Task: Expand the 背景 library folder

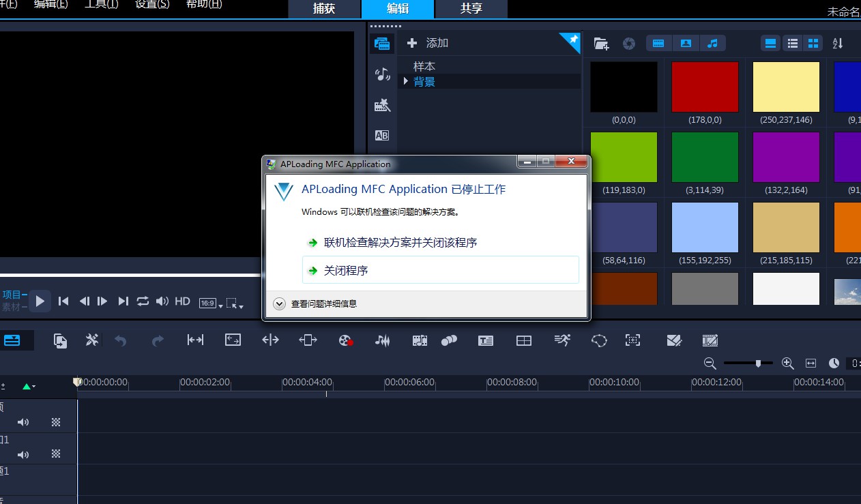Action: coord(405,81)
